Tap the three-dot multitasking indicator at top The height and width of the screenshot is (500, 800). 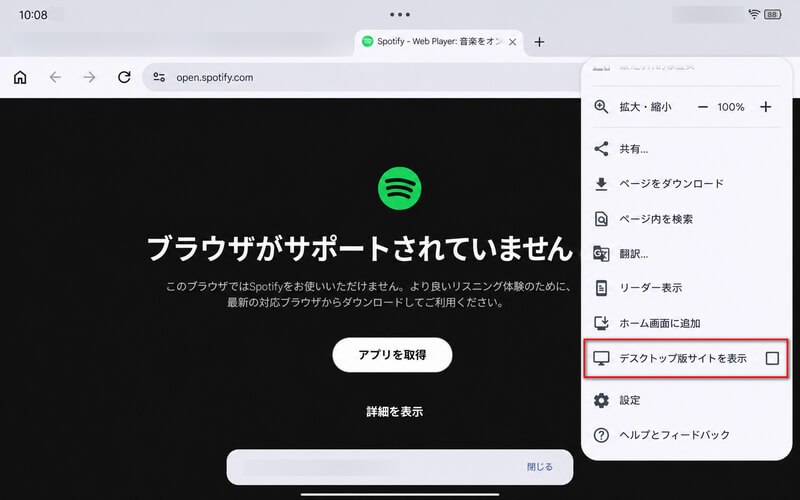[x=400, y=15]
